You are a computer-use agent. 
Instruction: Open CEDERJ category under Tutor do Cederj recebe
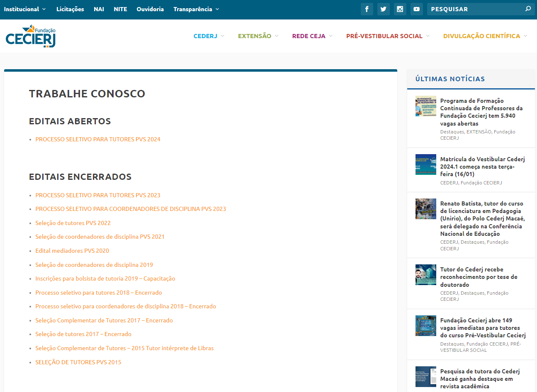[x=449, y=293]
